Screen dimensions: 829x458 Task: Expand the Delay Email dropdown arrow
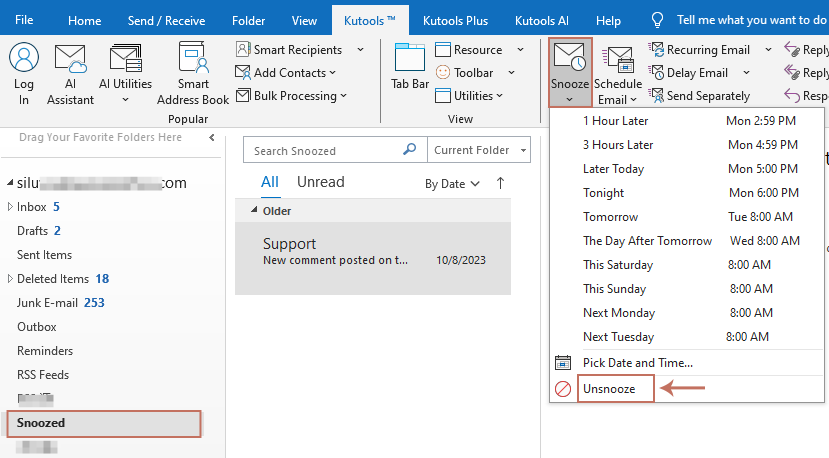[747, 72]
